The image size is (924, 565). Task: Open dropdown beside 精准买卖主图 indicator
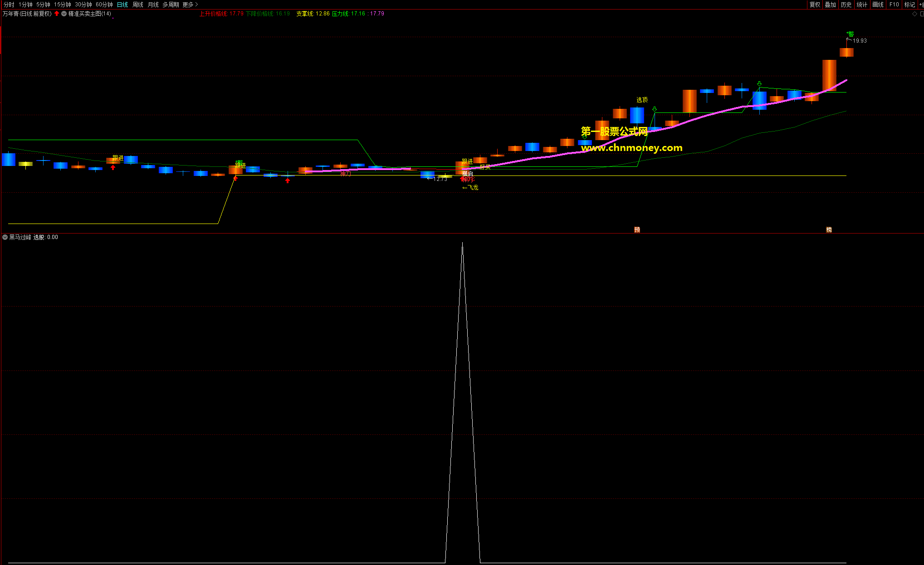[x=64, y=14]
